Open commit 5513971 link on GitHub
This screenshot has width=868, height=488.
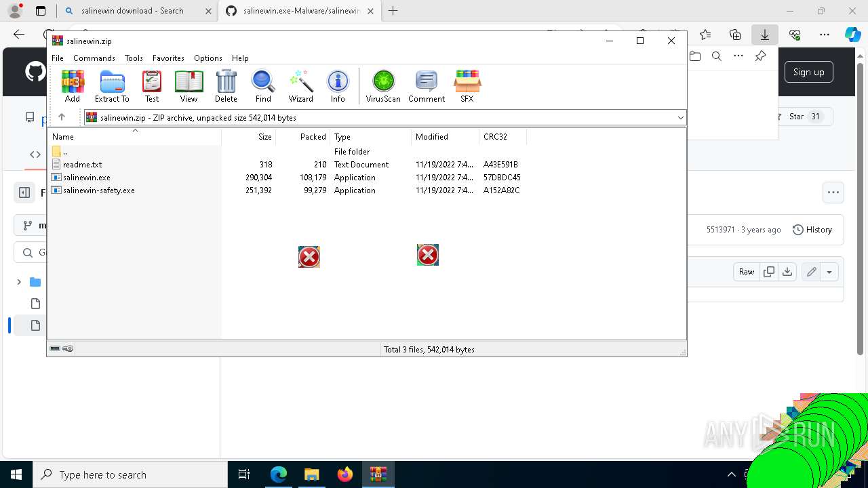[720, 230]
